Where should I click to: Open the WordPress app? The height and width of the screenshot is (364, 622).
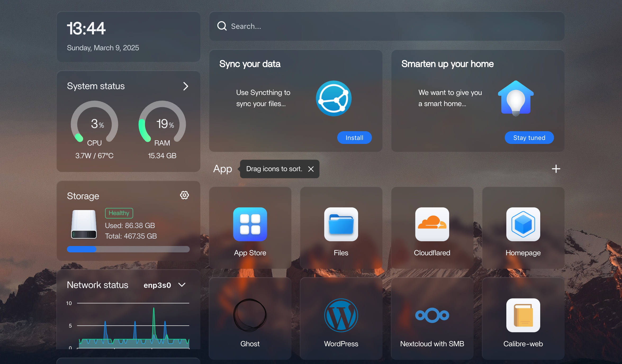click(x=341, y=315)
